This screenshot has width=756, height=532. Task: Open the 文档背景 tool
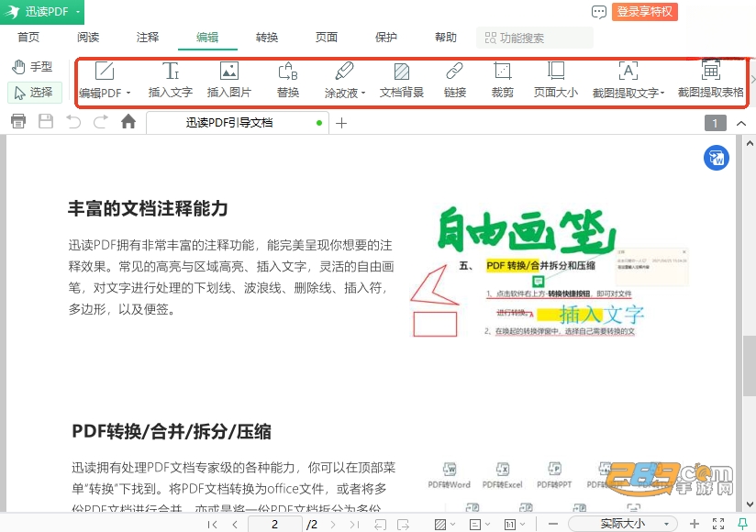(401, 80)
